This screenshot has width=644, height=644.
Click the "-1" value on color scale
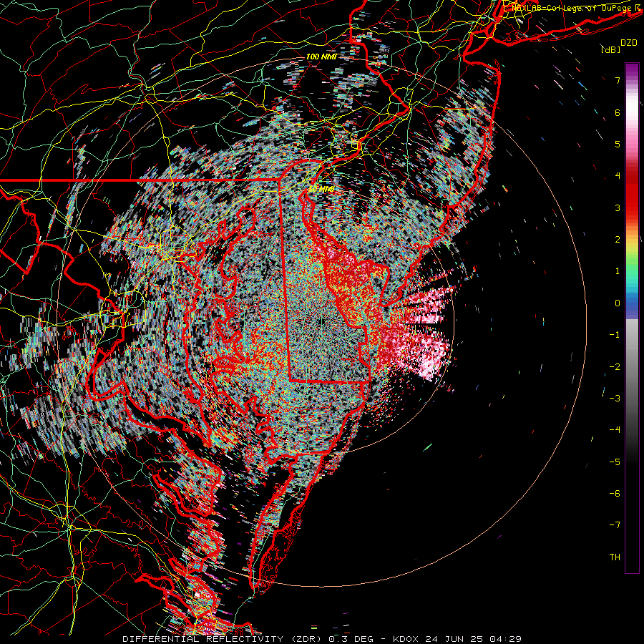(x=615, y=335)
